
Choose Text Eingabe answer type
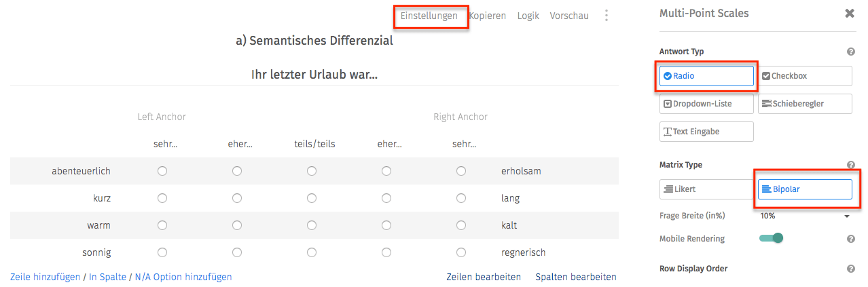(x=706, y=132)
